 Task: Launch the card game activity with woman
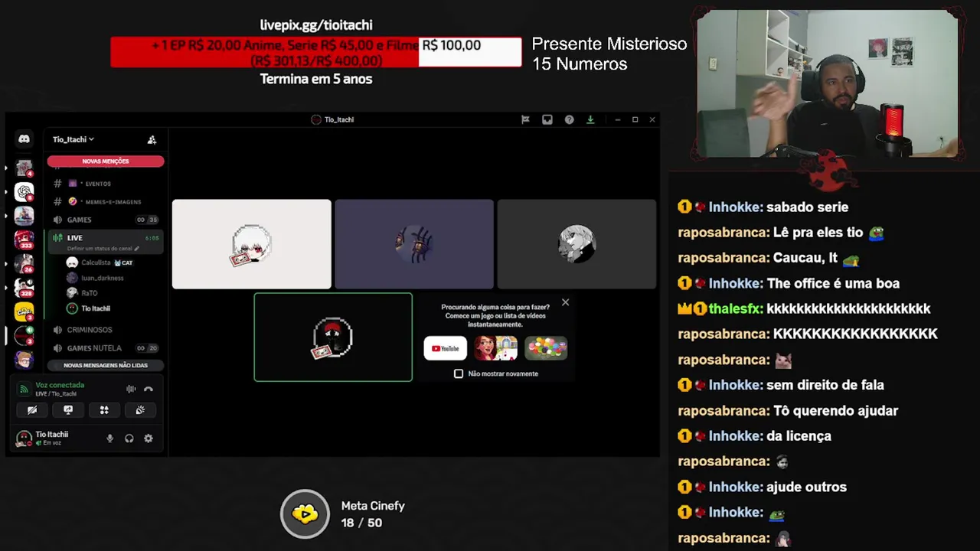coord(495,348)
